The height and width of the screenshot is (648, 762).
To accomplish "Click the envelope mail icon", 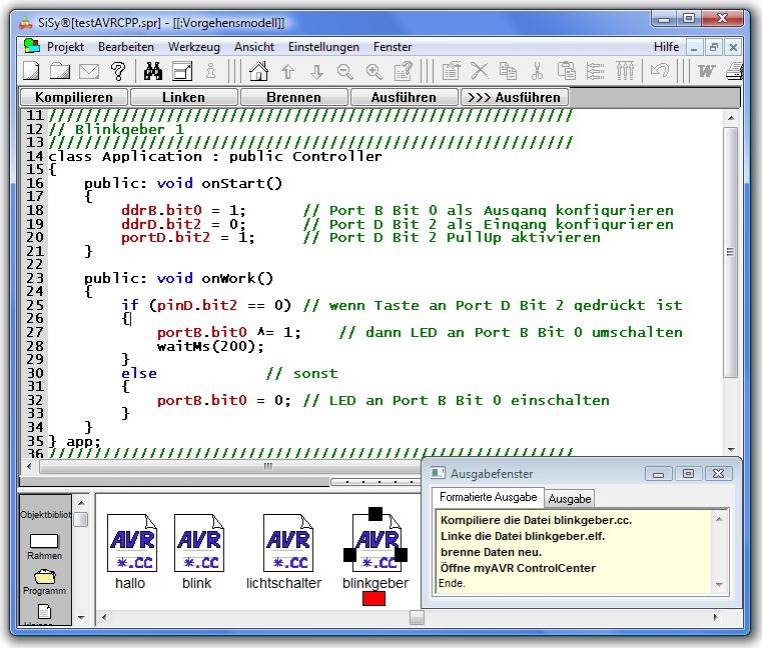I will click(89, 71).
